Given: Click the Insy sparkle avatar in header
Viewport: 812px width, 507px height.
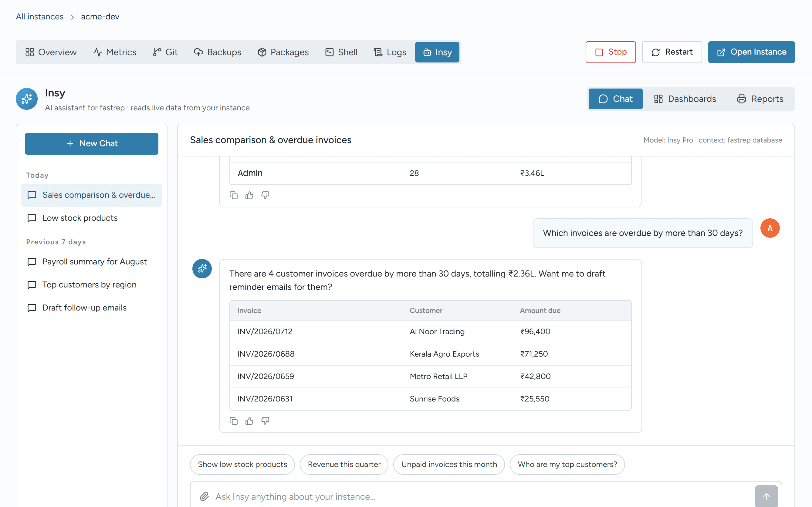Looking at the screenshot, I should click(x=26, y=99).
